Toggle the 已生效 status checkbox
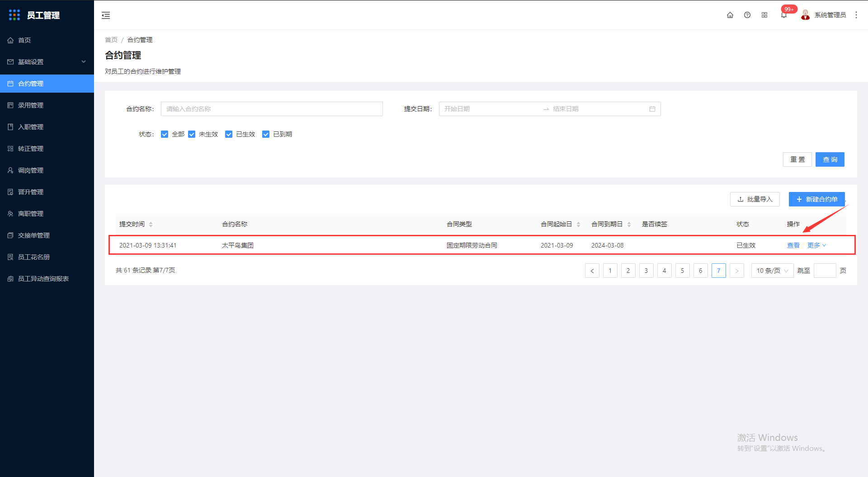This screenshot has width=868, height=477. pyautogui.click(x=229, y=134)
